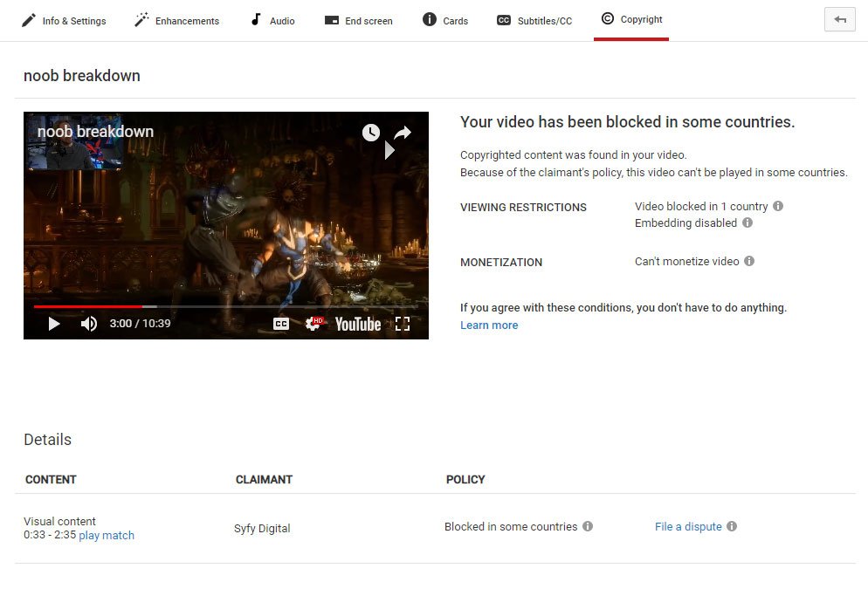Click the share arrow icon in player
This screenshot has height=589, width=868.
[x=403, y=133]
